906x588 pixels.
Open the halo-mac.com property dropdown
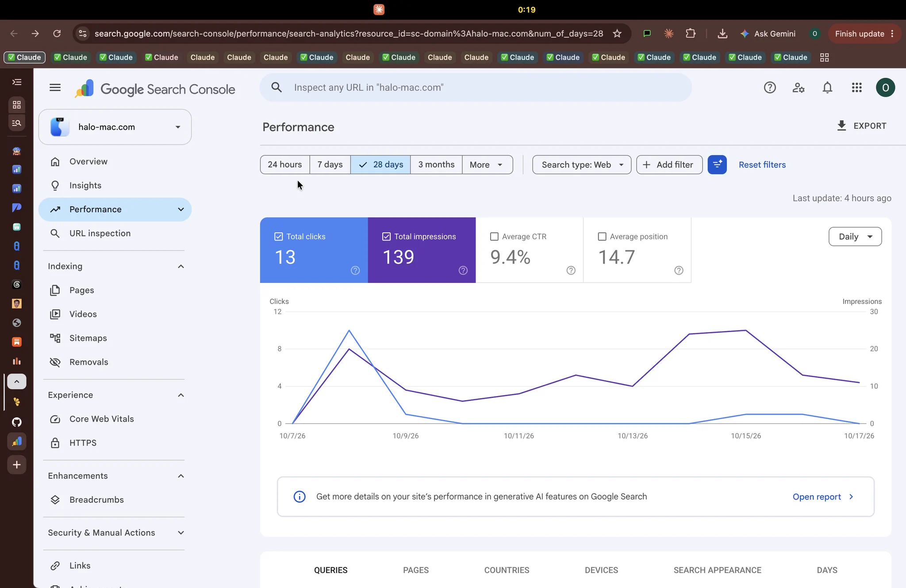(x=115, y=127)
